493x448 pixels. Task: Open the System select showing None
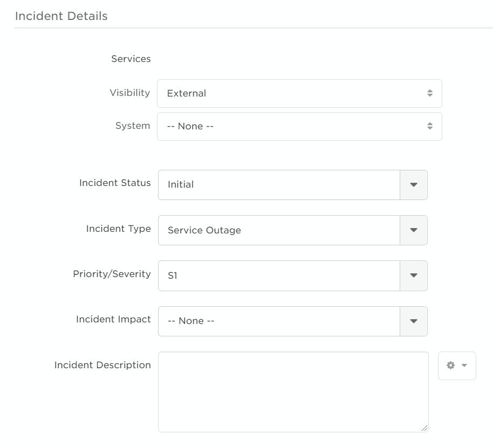click(291, 126)
